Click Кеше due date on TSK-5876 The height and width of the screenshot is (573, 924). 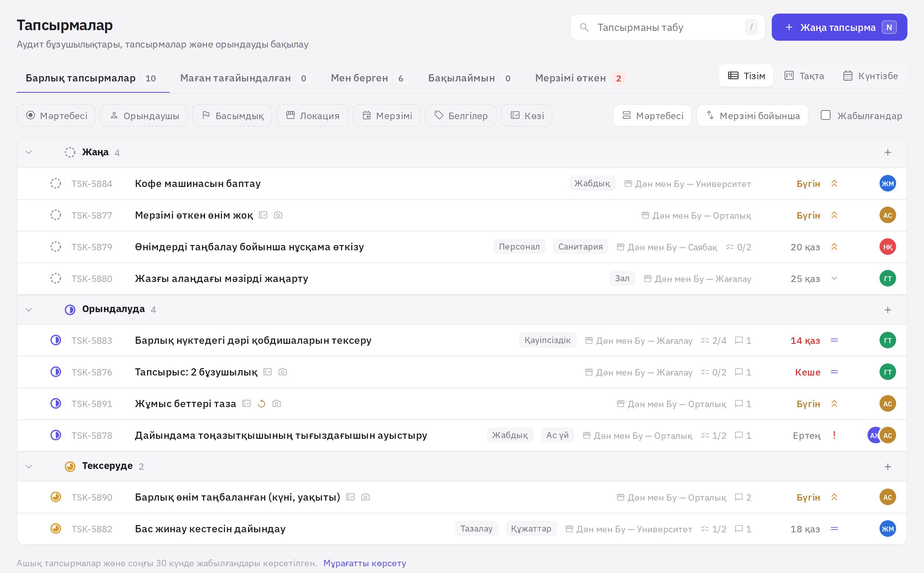coord(808,372)
